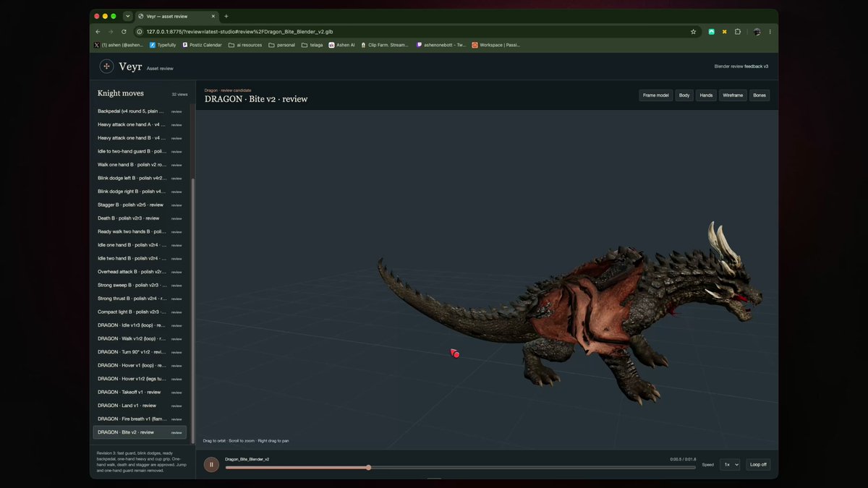This screenshot has height=488, width=868.
Task: Open the browser profile avatar
Action: click(x=757, y=32)
